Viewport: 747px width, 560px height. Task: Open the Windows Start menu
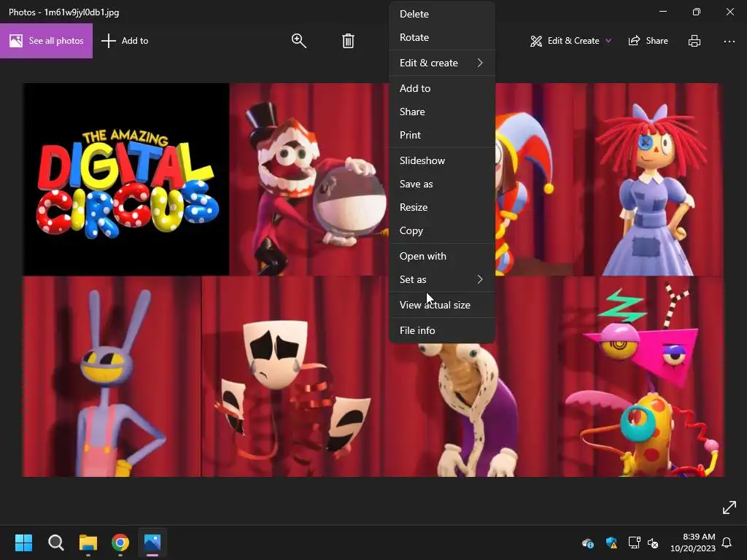click(x=23, y=542)
